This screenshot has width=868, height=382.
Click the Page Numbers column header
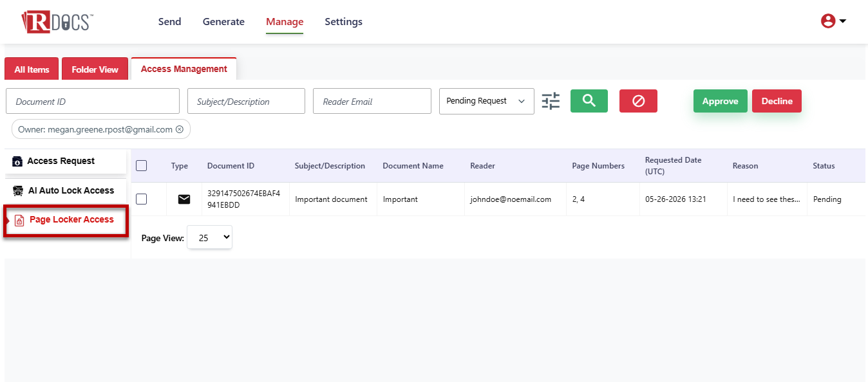598,166
